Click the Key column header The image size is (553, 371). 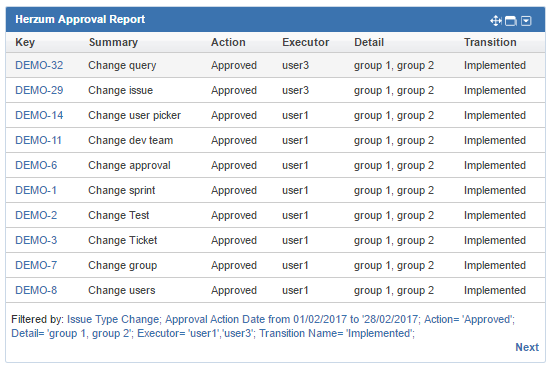(x=25, y=42)
